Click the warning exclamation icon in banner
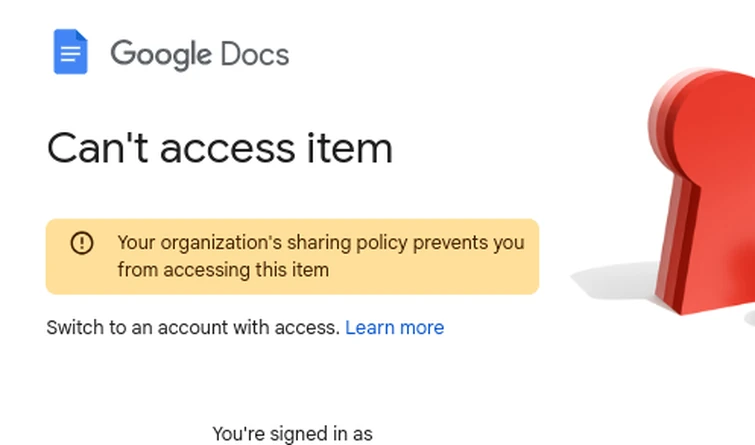The image size is (755, 445). (81, 243)
